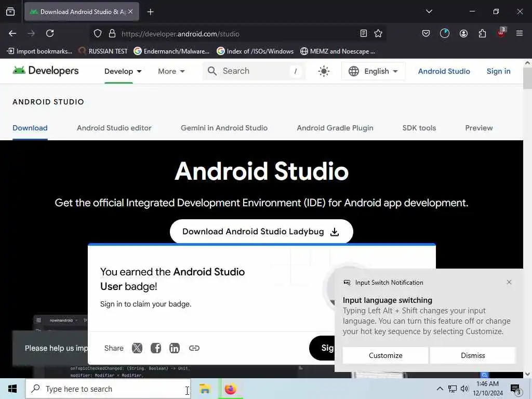Open taskbar clock and date
The image size is (532, 399).
point(487,389)
